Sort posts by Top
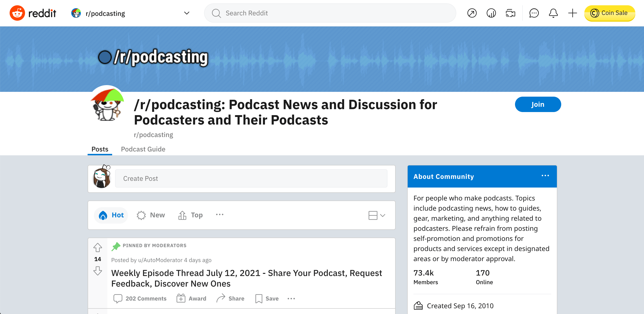This screenshot has height=314, width=644. coord(191,215)
